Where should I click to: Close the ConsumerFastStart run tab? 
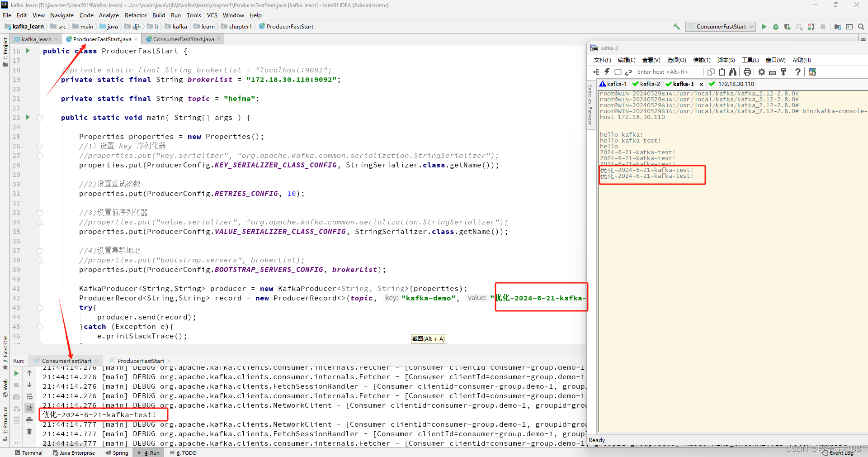(x=96, y=361)
